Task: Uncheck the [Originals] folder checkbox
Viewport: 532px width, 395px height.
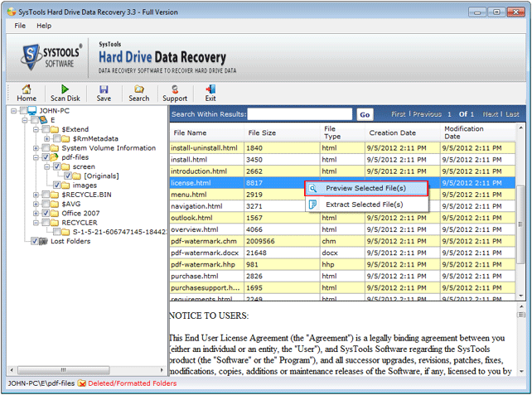Action: coord(68,176)
